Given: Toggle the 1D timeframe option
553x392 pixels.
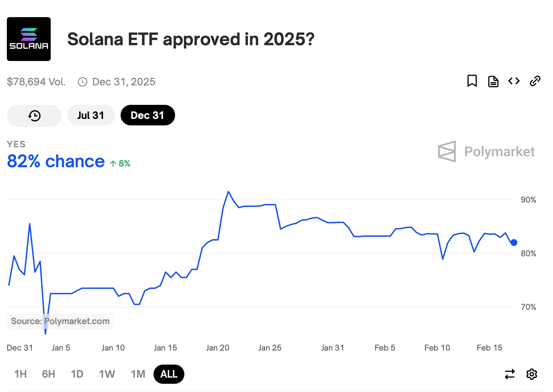Looking at the screenshot, I should click(77, 374).
